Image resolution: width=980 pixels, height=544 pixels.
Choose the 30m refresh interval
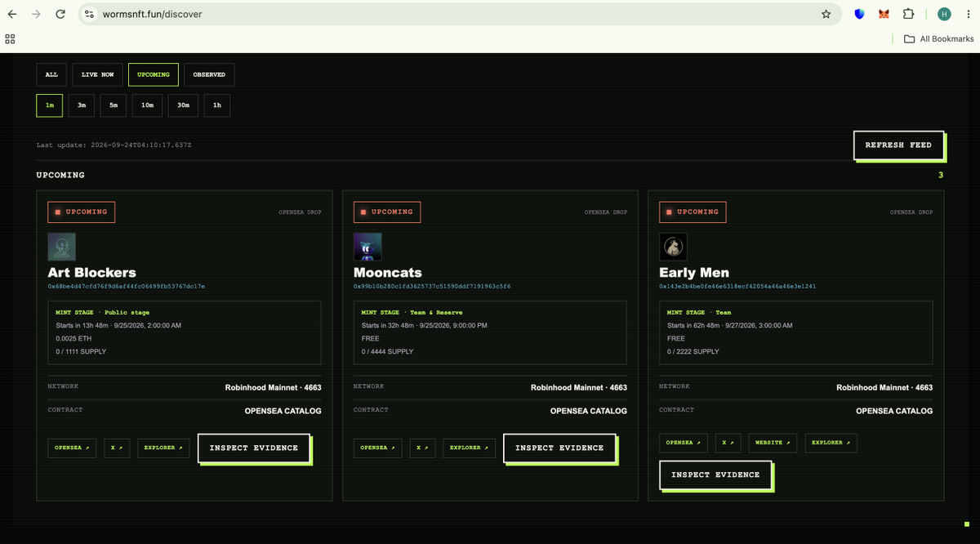[x=183, y=105]
